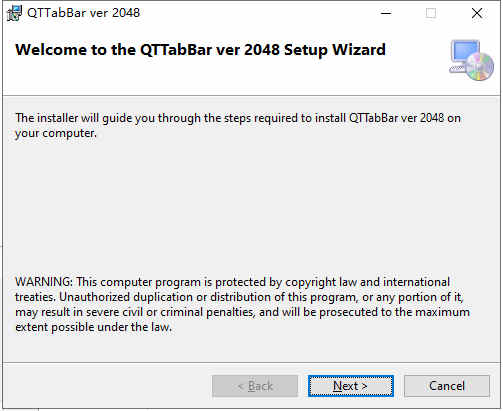The image size is (503, 411).
Task: Click the computer monitor in setup graphic
Action: [x=465, y=53]
